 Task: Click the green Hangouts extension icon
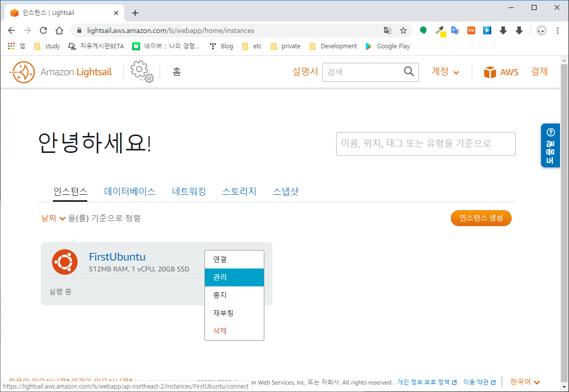tap(423, 30)
